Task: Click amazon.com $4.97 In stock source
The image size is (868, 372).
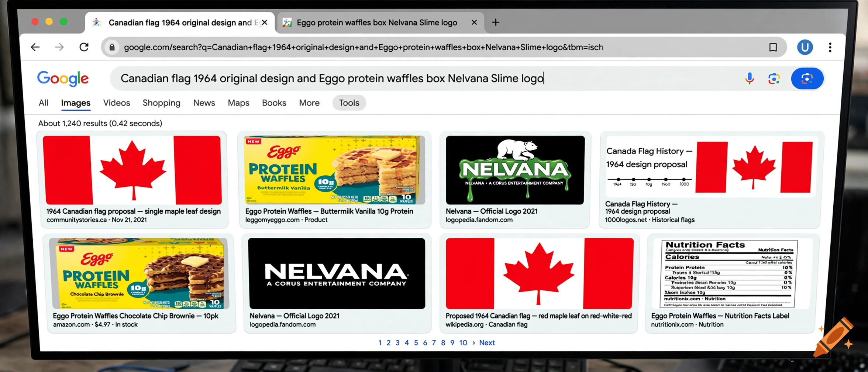Action: pyautogui.click(x=95, y=325)
